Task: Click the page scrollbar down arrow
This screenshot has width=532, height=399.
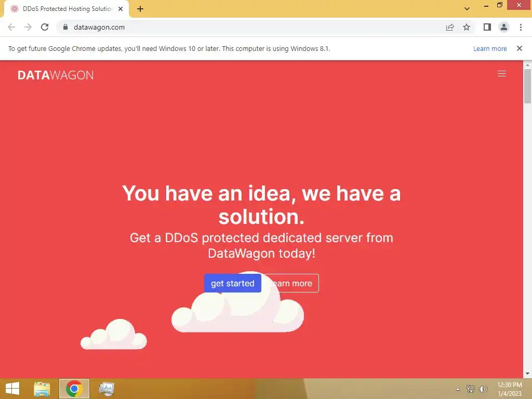Action: [x=527, y=374]
